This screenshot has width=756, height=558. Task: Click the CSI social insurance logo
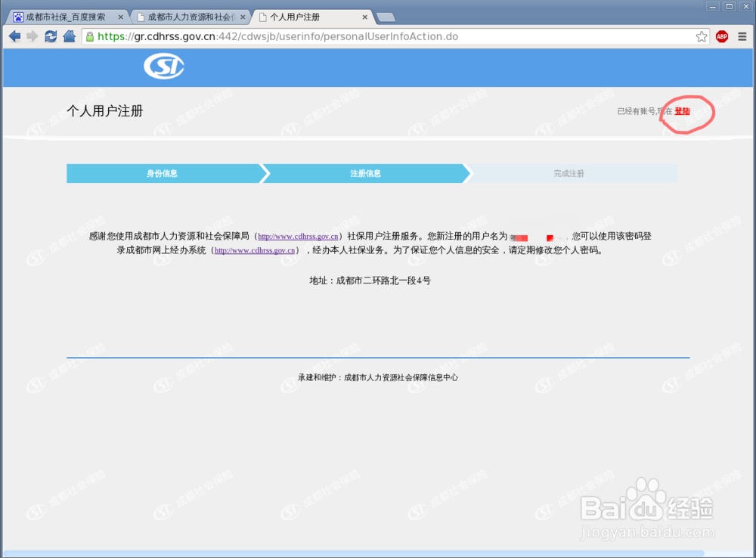163,67
